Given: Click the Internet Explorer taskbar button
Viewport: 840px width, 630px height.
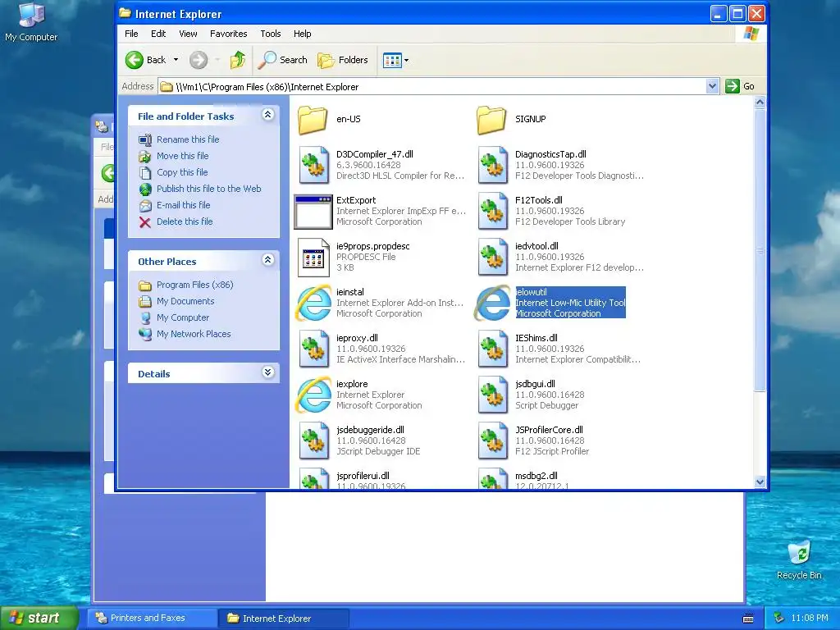Looking at the screenshot, I should (x=284, y=619).
